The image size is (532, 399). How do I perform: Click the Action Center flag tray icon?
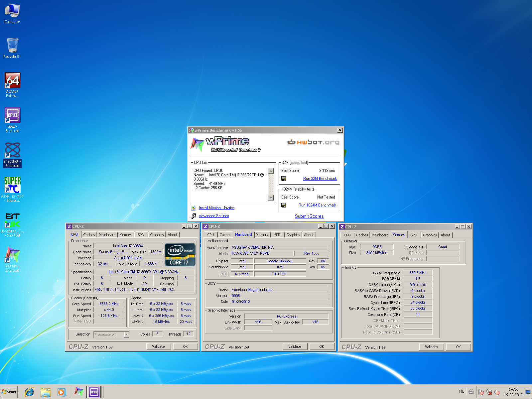click(x=481, y=392)
